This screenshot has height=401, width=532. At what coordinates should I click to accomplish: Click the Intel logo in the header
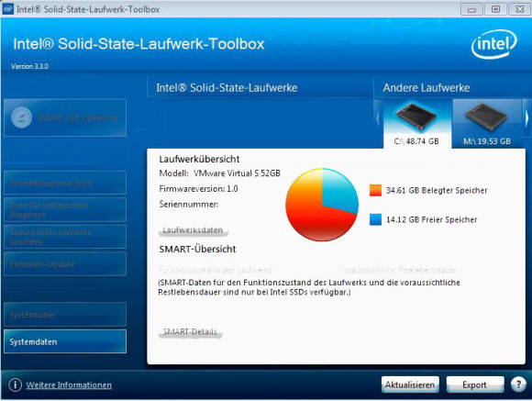click(494, 44)
